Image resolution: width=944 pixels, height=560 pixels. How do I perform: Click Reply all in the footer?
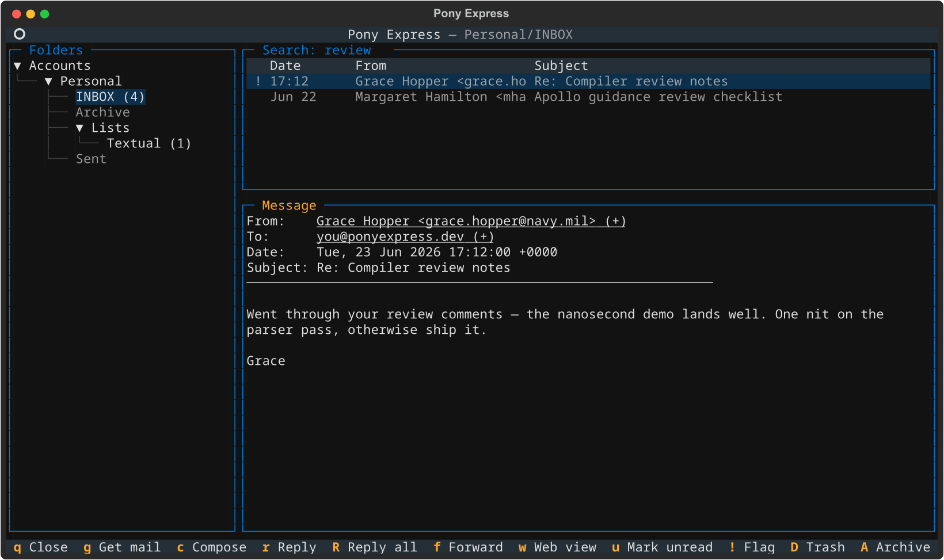tap(374, 547)
